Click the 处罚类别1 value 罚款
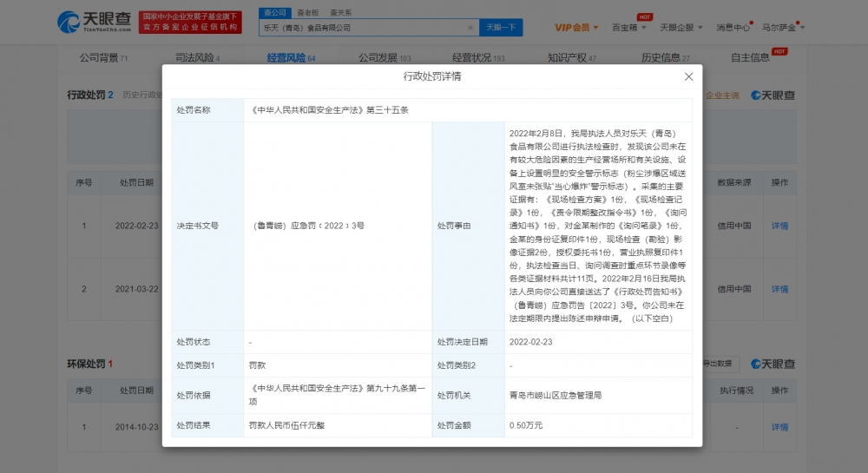Image resolution: width=868 pixels, height=473 pixels. pyautogui.click(x=258, y=365)
